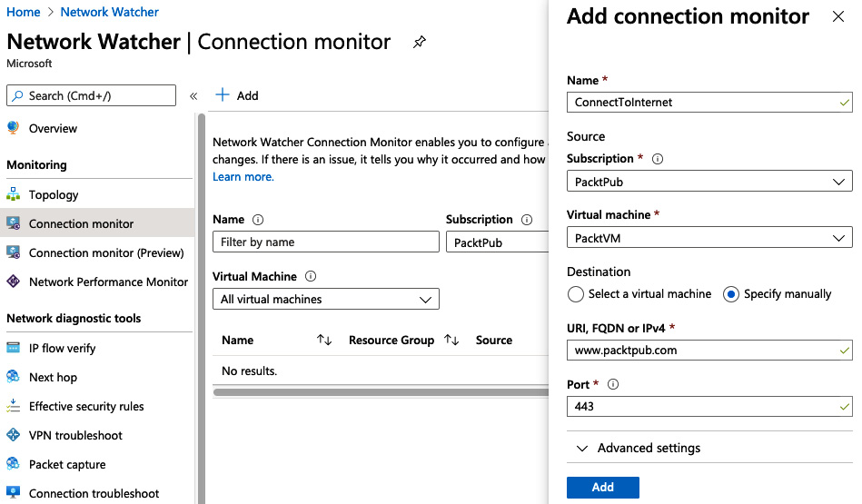Focus the Search (Cmd+/) box
This screenshot has width=862, height=504.
[x=91, y=95]
